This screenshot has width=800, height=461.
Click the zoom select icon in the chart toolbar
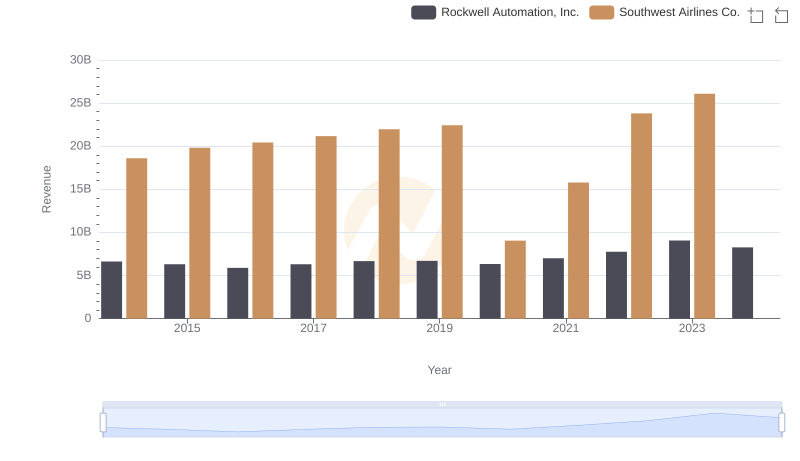(x=756, y=15)
